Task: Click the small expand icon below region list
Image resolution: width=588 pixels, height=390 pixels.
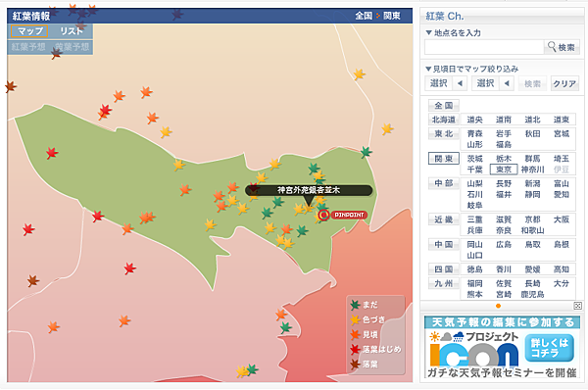Action: pos(577,306)
